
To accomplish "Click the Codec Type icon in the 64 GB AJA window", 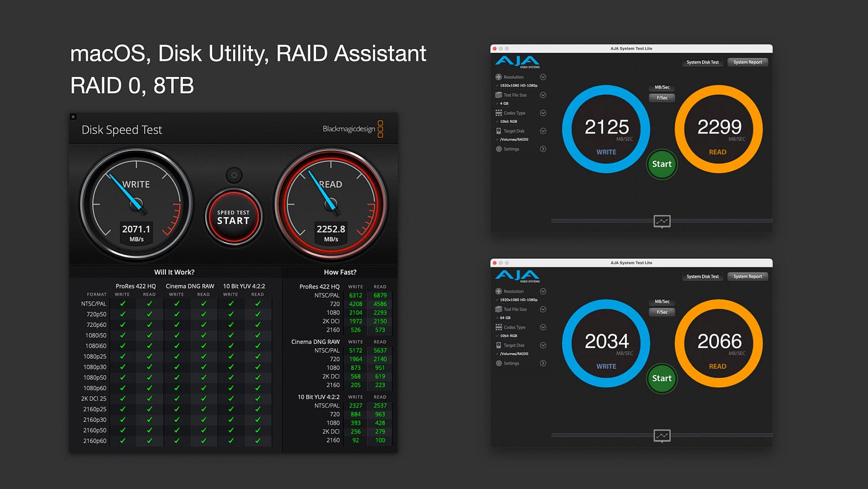I will coord(498,327).
